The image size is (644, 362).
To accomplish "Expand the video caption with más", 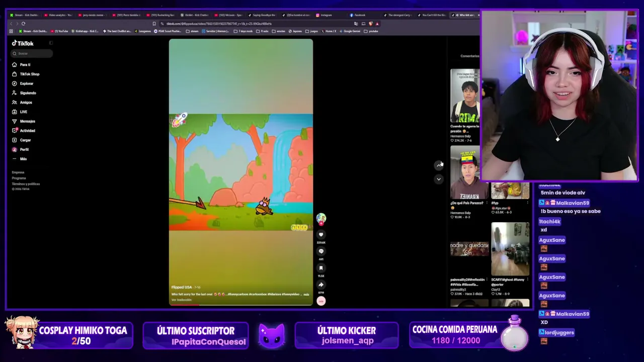I will [306, 294].
